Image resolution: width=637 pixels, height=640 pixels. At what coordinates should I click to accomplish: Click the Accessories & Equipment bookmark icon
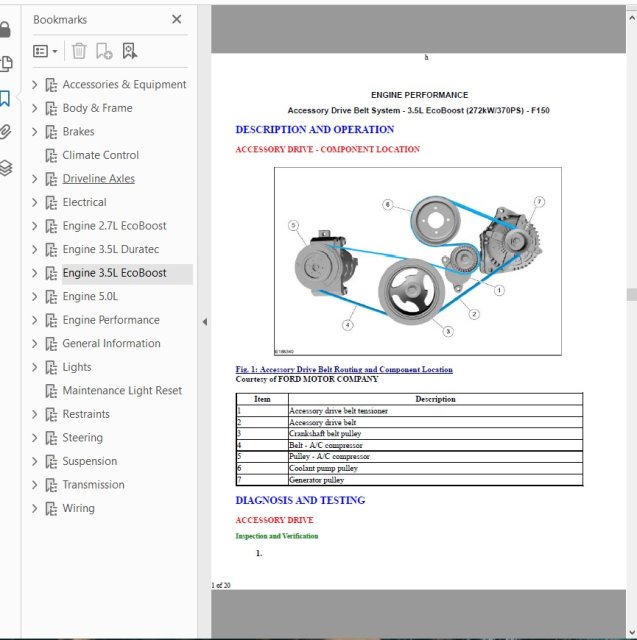point(51,85)
